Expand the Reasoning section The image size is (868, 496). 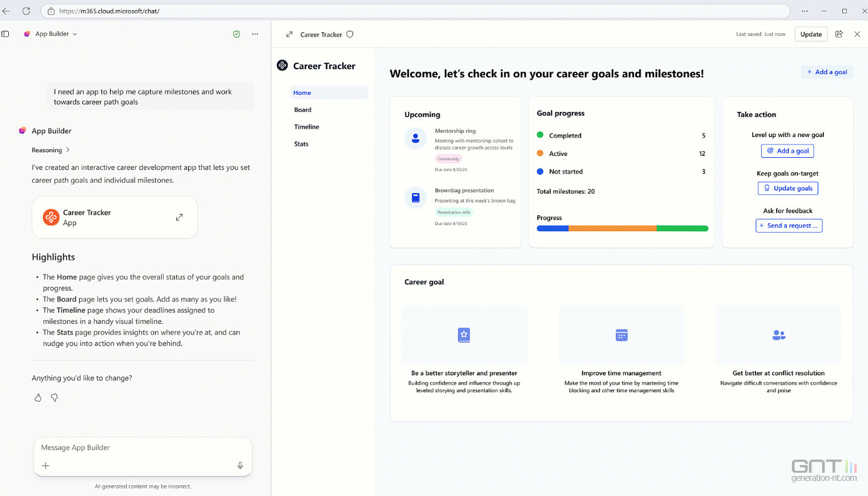pyautogui.click(x=51, y=150)
